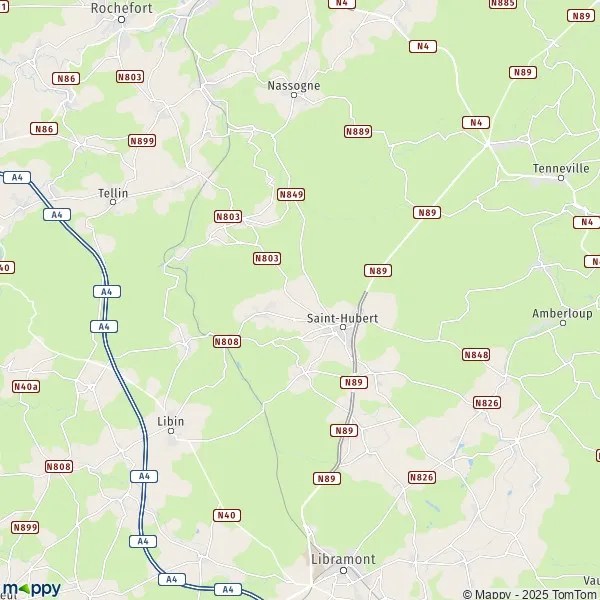This screenshot has width=600, height=600.
Task: Click the Nassogne town marker
Action: pos(294,95)
